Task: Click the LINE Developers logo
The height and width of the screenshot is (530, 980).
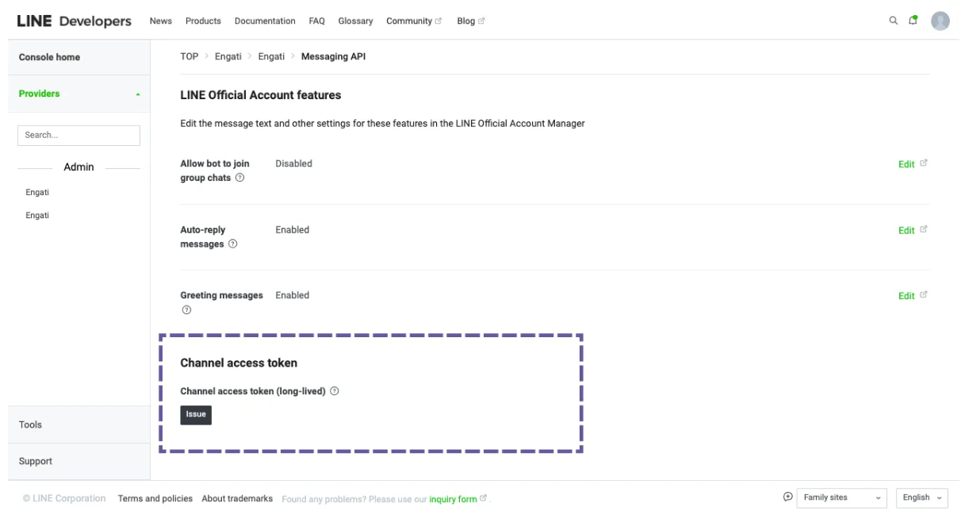Action: 74,21
